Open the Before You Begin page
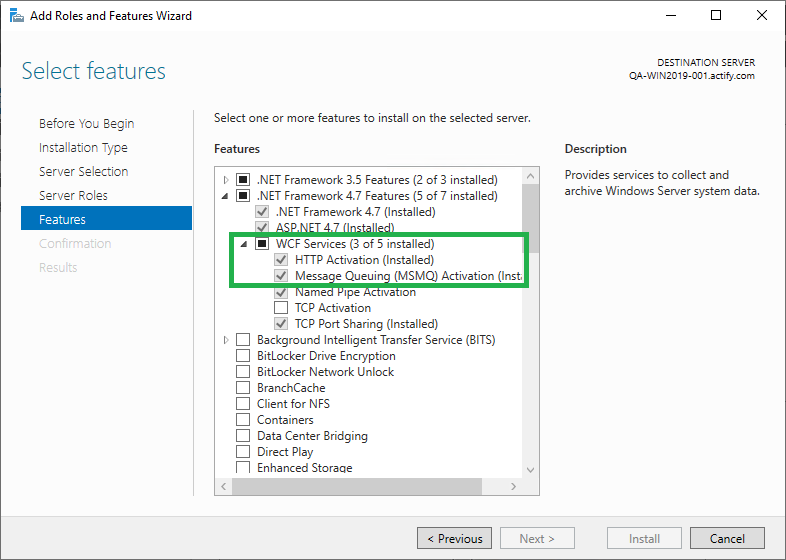Viewport: 786px width, 560px height. [x=86, y=124]
